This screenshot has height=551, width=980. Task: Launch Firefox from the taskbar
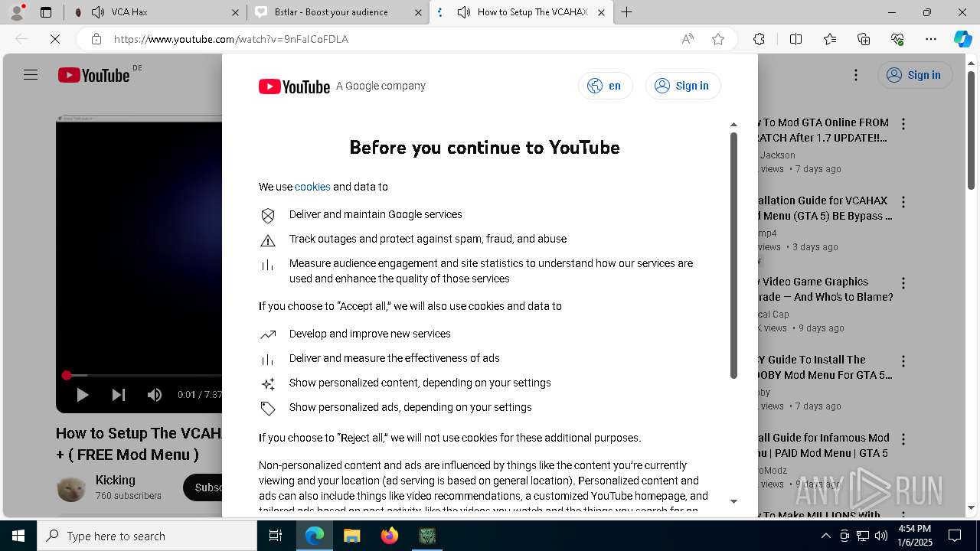point(390,536)
